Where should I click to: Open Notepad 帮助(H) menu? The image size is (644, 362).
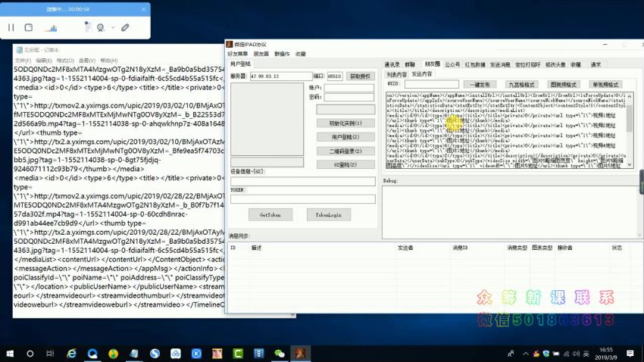click(x=109, y=61)
